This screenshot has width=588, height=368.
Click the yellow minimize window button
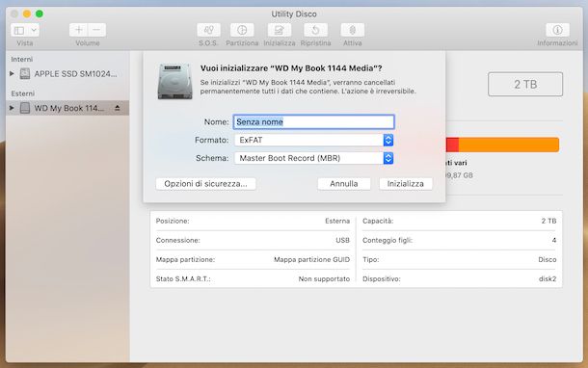tap(27, 13)
